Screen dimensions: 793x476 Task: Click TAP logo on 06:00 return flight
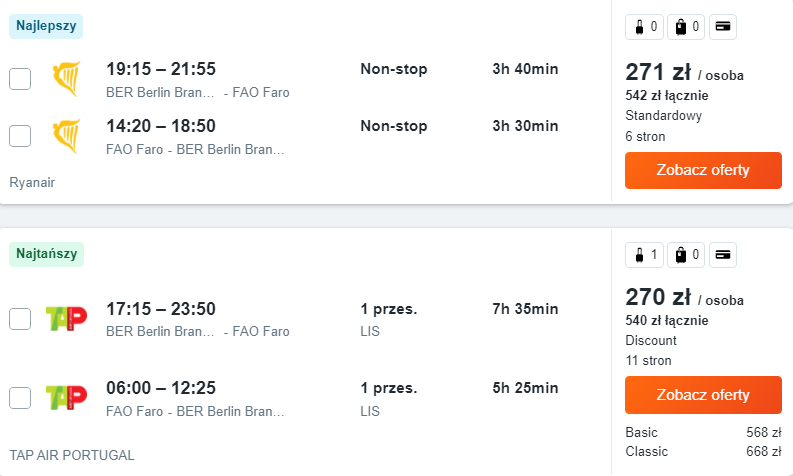pyautogui.click(x=66, y=398)
